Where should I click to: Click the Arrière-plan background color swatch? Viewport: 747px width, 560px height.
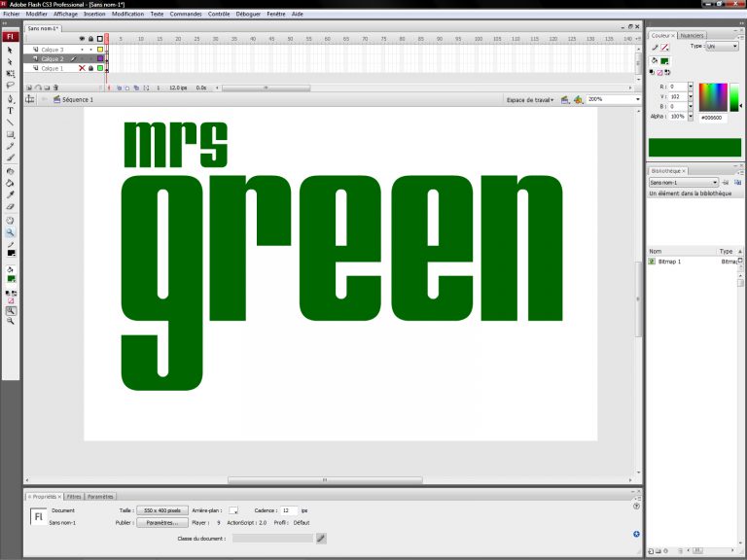233,510
